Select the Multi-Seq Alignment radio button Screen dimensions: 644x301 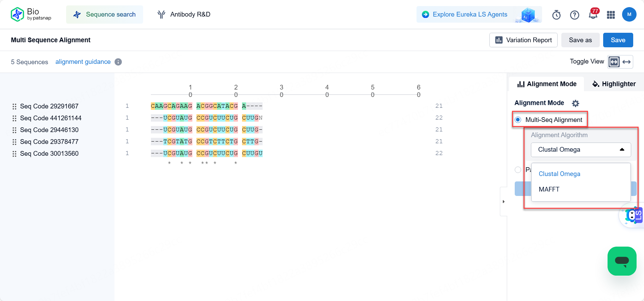(x=518, y=120)
